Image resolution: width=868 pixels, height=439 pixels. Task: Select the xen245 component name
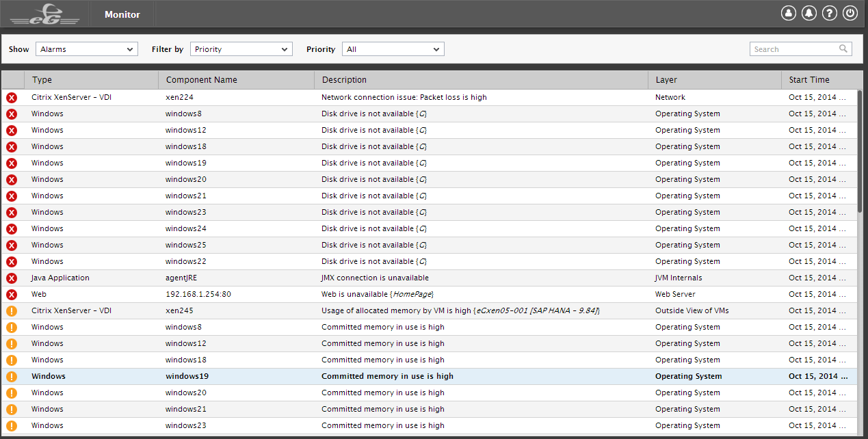click(179, 310)
